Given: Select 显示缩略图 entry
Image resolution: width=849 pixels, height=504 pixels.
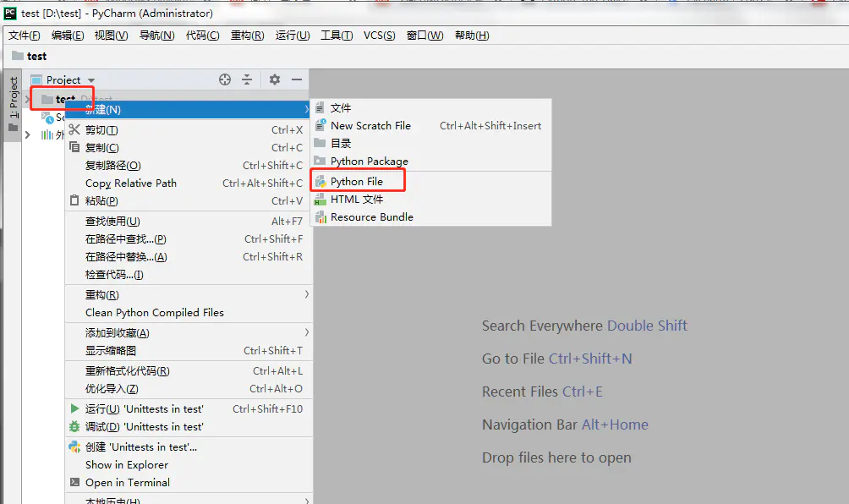Looking at the screenshot, I should pyautogui.click(x=189, y=350).
